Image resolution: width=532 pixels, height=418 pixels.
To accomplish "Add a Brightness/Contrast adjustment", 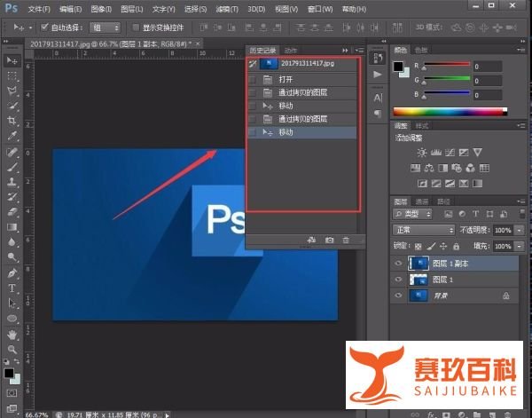I will [x=422, y=153].
